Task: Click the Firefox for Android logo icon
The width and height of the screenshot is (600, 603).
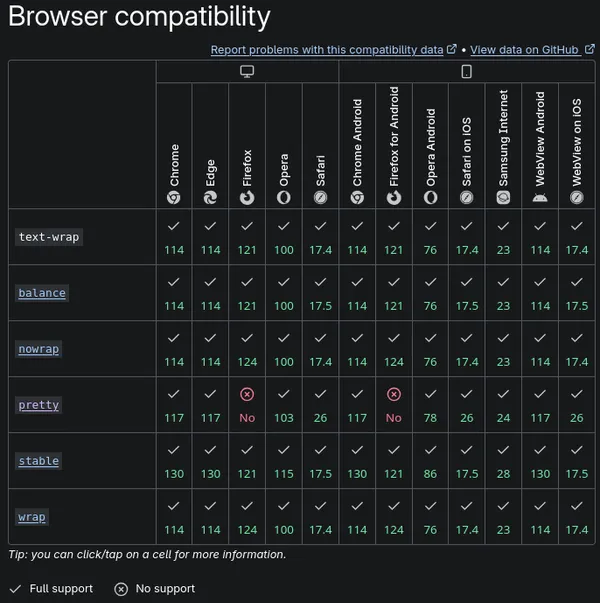Action: pyautogui.click(x=394, y=198)
